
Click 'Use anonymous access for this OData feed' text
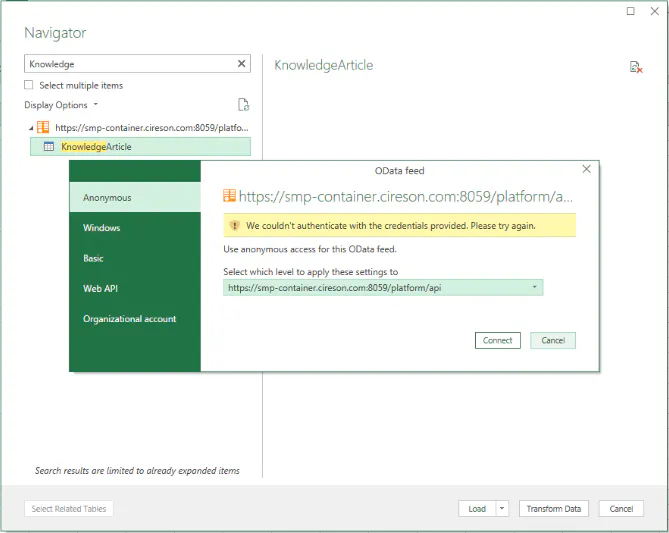point(310,249)
